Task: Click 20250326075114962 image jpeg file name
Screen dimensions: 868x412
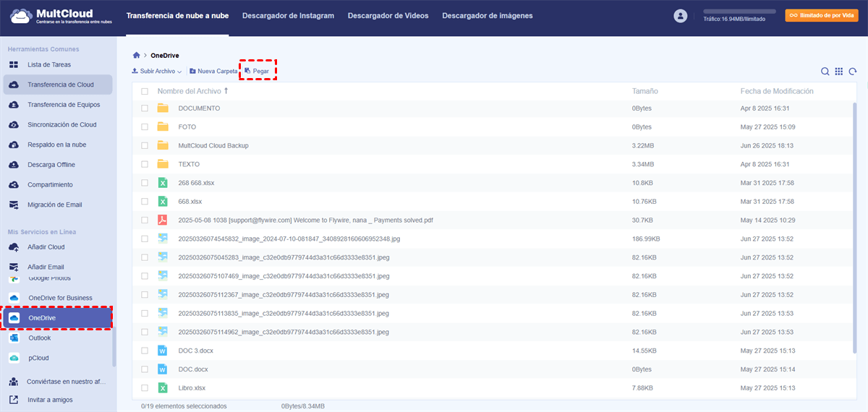Action: (x=284, y=332)
